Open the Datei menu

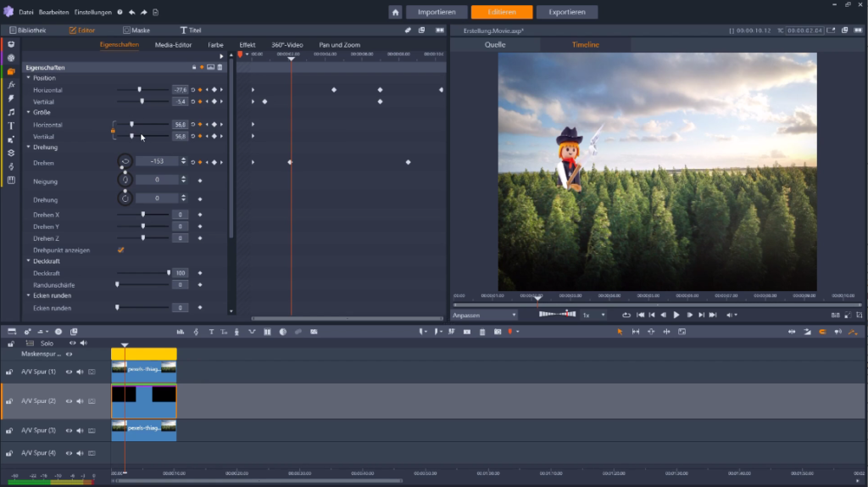pyautogui.click(x=26, y=12)
